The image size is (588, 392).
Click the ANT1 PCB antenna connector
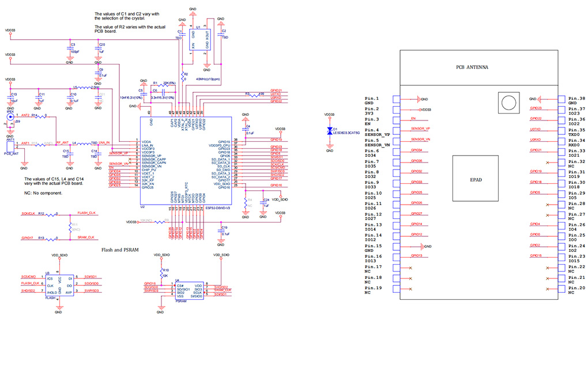[10, 146]
